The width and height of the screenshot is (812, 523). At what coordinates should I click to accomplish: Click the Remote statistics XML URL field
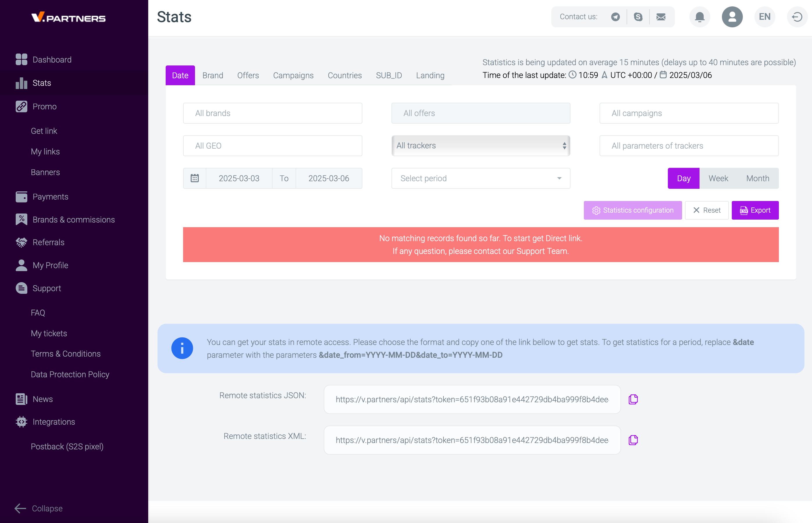pyautogui.click(x=472, y=440)
